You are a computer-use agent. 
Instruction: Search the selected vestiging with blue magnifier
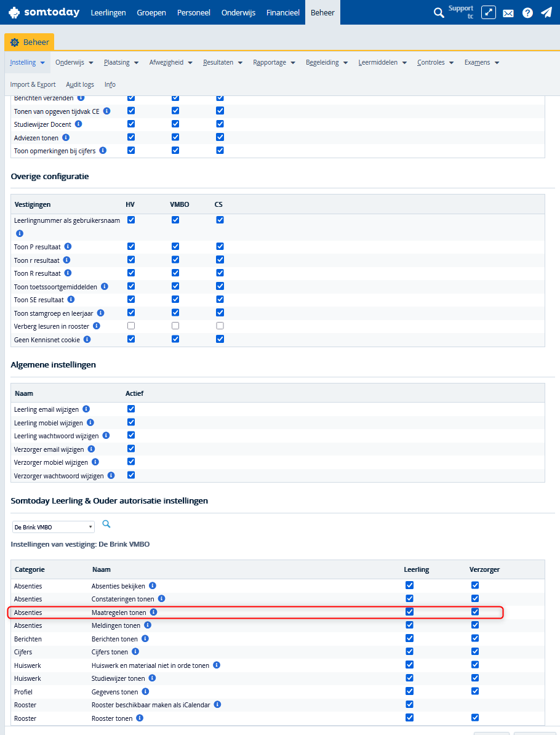106,524
